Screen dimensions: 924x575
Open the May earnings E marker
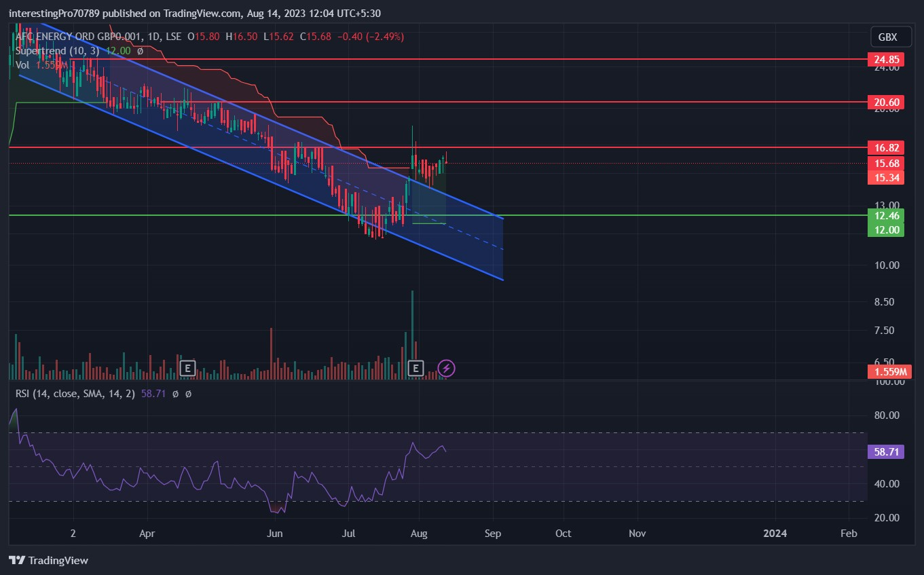click(187, 369)
